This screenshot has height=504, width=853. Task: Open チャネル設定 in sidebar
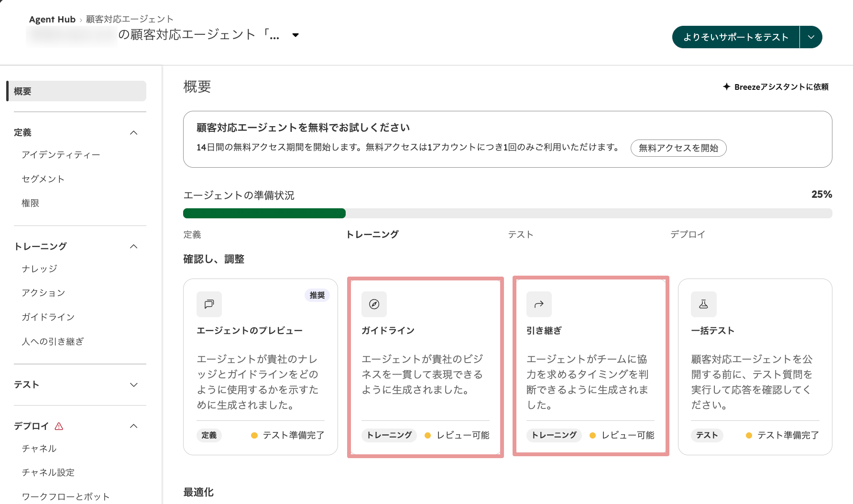tap(48, 472)
